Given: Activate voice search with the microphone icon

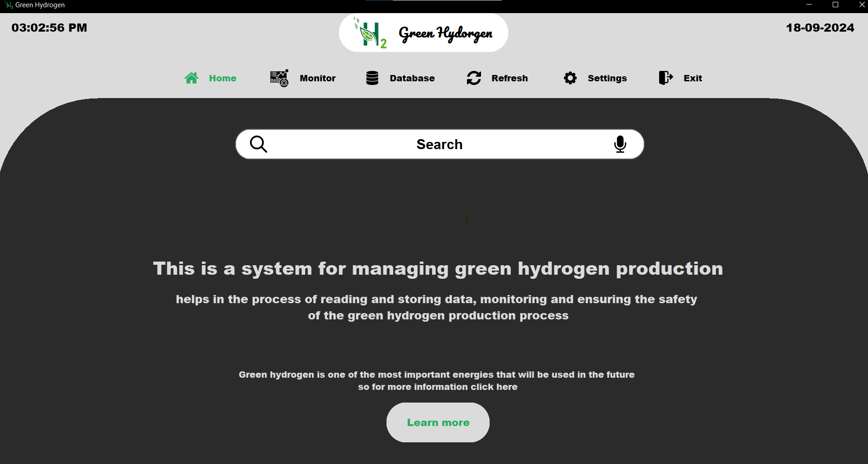Looking at the screenshot, I should point(620,144).
